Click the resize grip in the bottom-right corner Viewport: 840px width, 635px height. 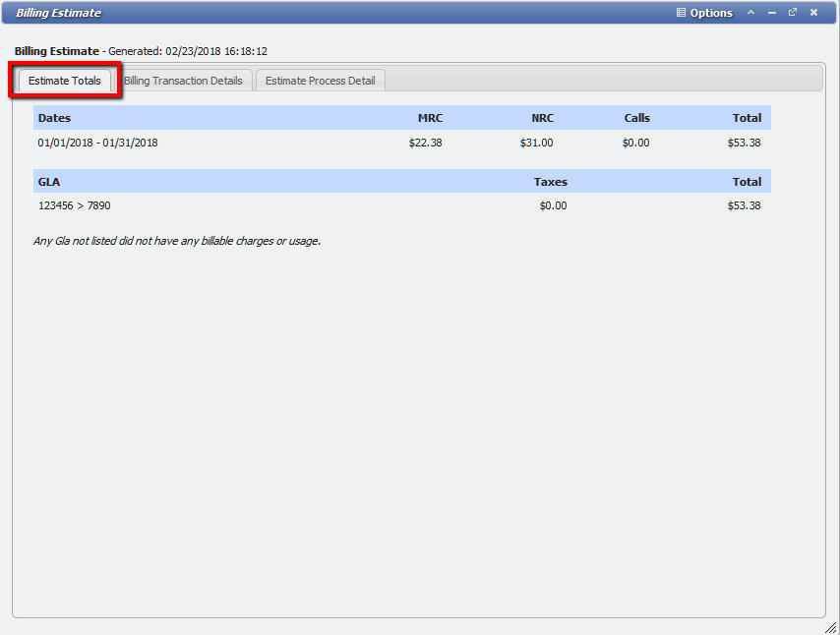click(832, 627)
